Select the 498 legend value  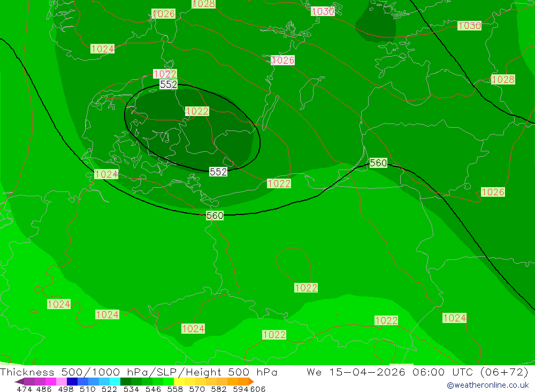(65, 389)
